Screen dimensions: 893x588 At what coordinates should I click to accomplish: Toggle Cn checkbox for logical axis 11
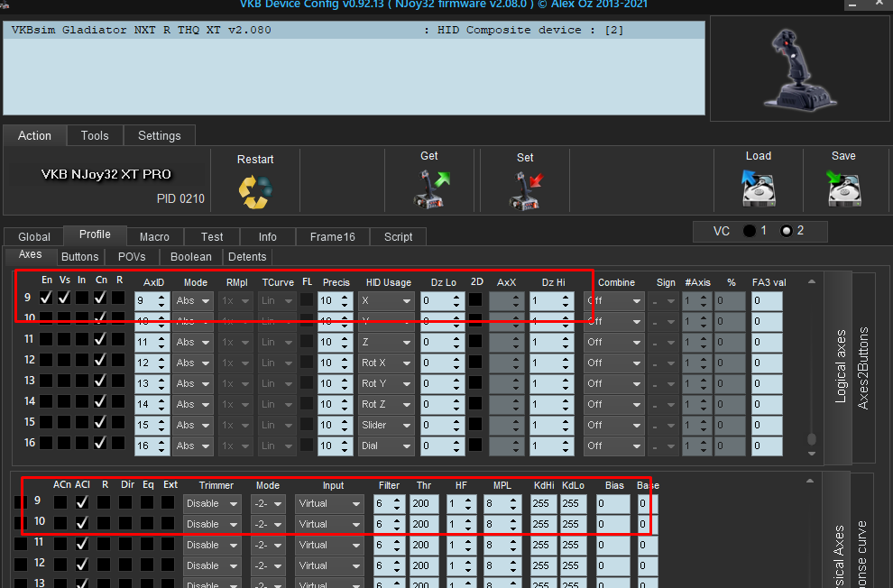(x=100, y=339)
